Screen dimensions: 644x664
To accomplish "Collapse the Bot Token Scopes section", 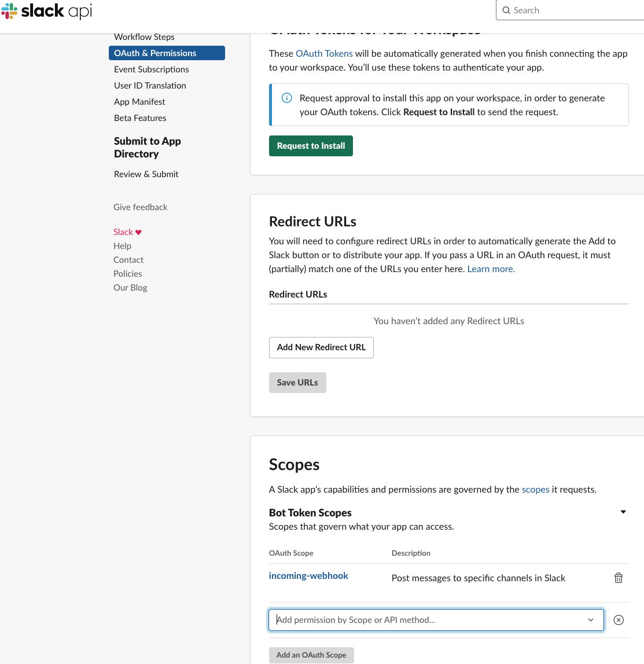I will (x=623, y=512).
